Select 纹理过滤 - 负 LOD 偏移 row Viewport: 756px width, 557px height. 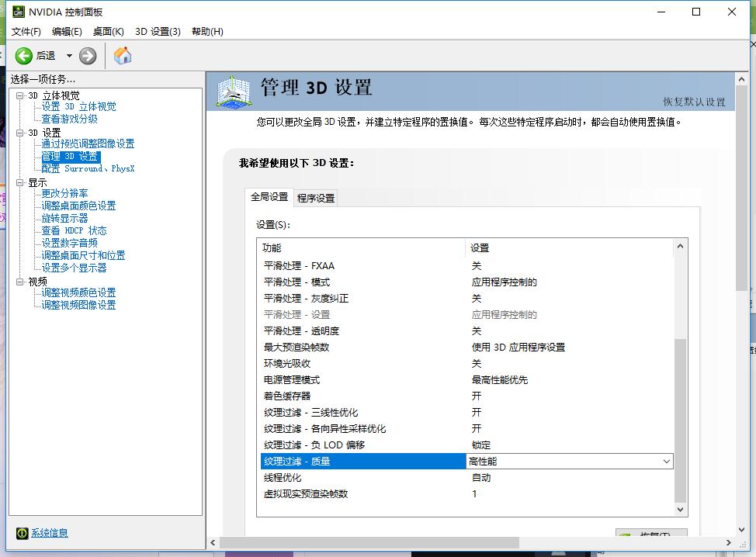pos(466,445)
